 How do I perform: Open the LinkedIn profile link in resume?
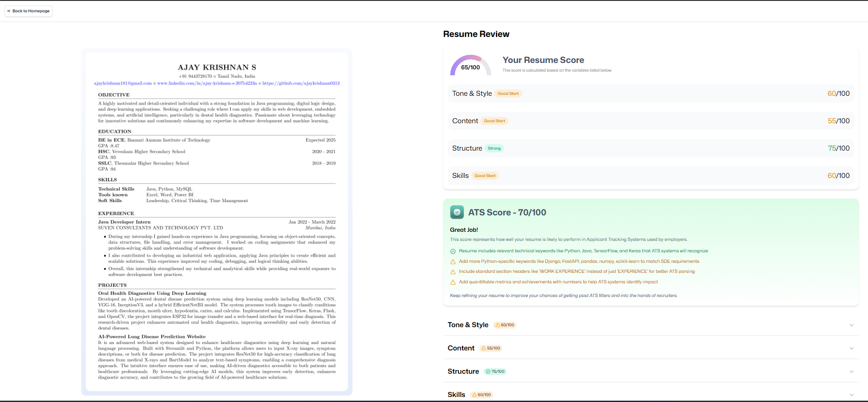(x=207, y=84)
